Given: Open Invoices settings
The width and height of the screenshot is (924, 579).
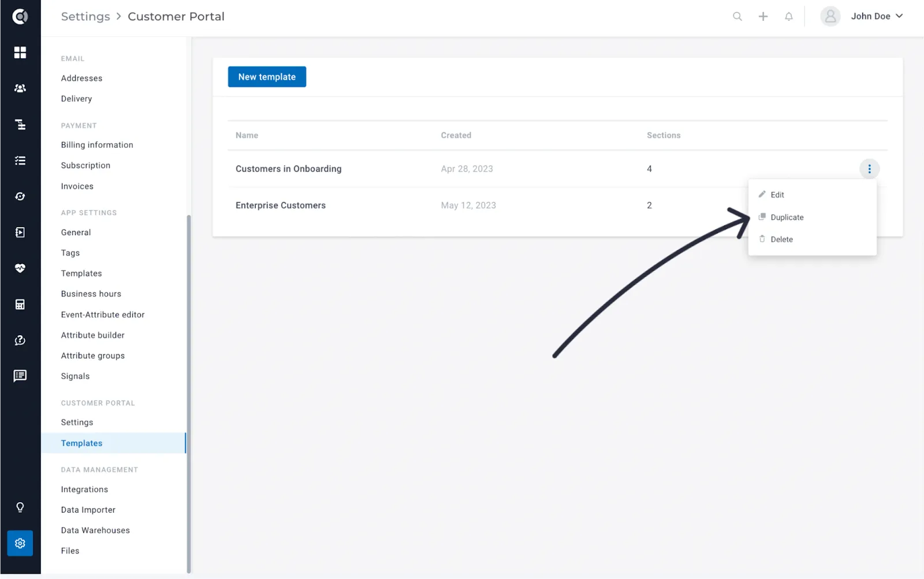Looking at the screenshot, I should pyautogui.click(x=77, y=186).
